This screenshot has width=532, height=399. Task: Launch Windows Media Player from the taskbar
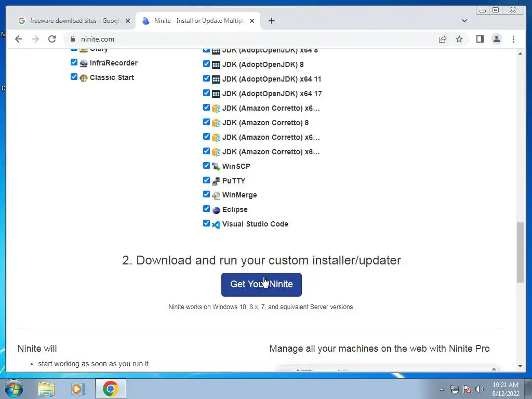[x=77, y=389]
